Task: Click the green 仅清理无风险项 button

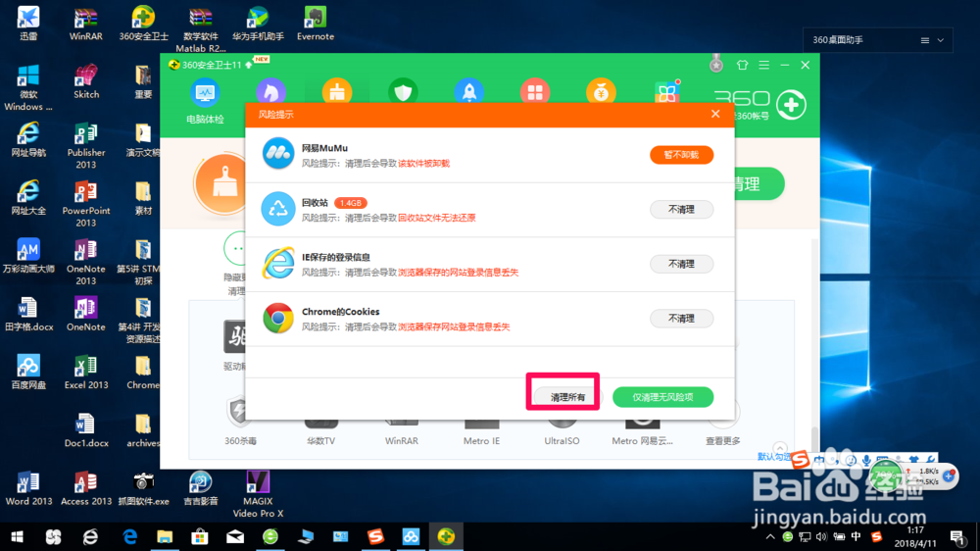Action: click(x=662, y=397)
